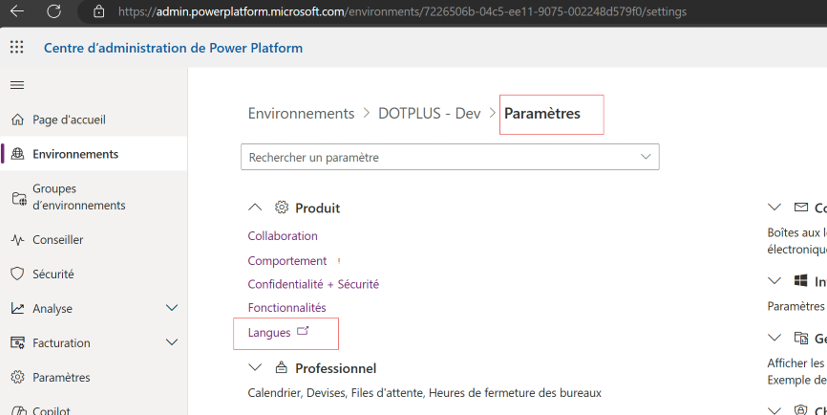Collapse the navigation hamburger menu

tap(17, 85)
